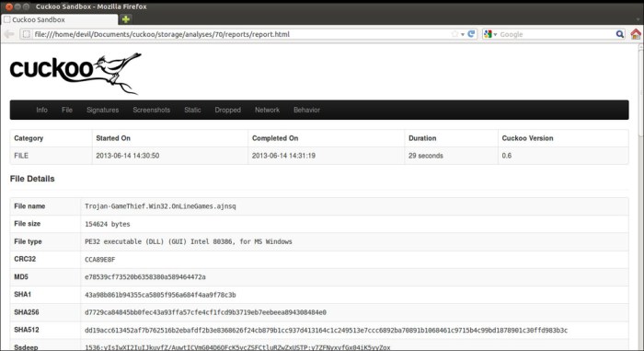This screenshot has height=351, width=644.
Task: Click the Cuckoo Version column header
Action: point(527,138)
